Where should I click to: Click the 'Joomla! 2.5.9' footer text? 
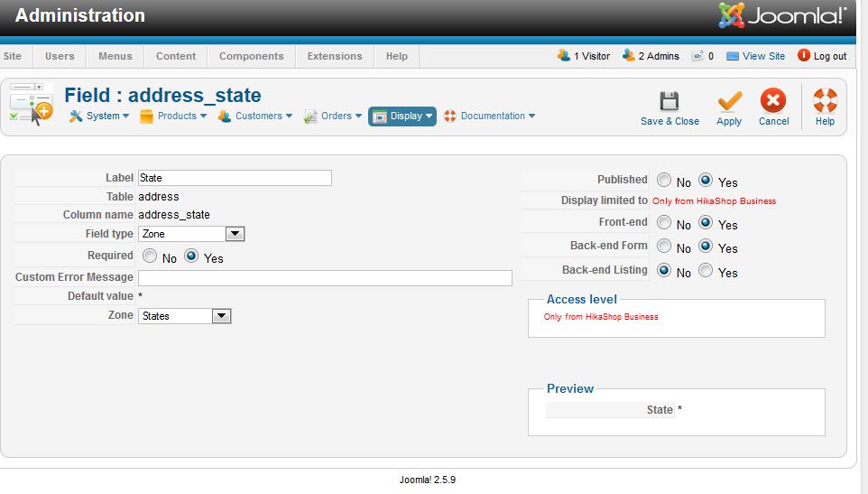(428, 480)
